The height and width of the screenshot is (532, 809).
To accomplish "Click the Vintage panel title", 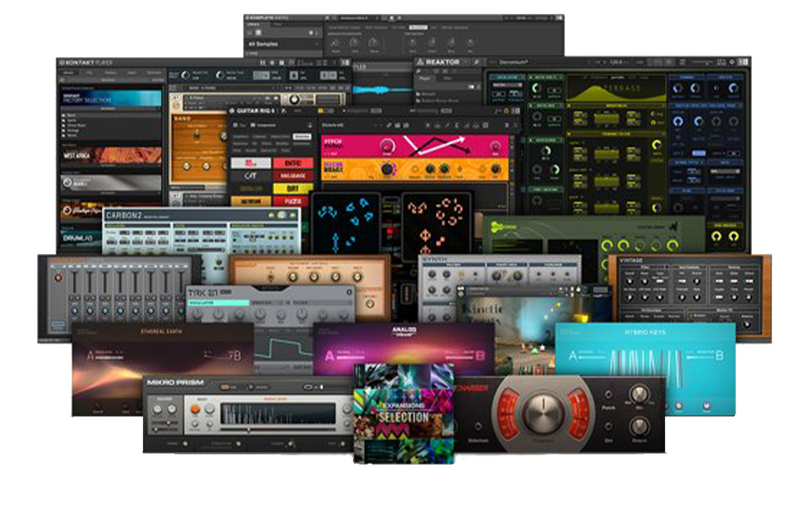I will tap(631, 260).
